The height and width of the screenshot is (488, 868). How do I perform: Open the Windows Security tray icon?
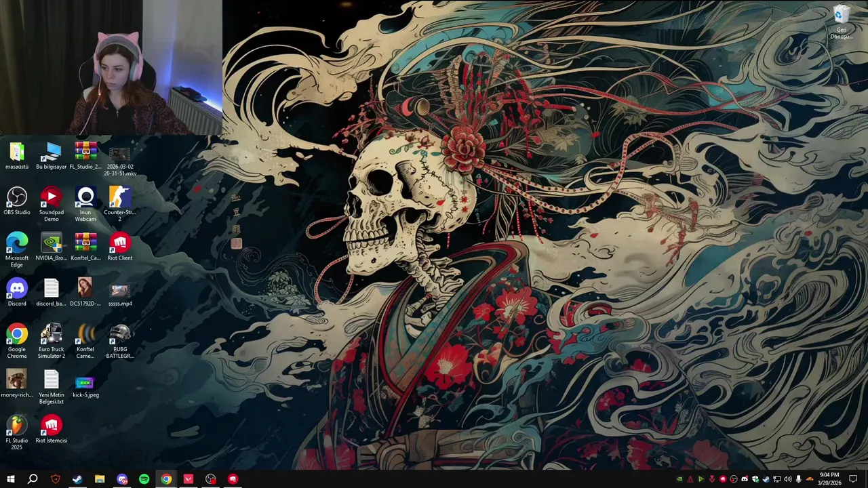755,479
